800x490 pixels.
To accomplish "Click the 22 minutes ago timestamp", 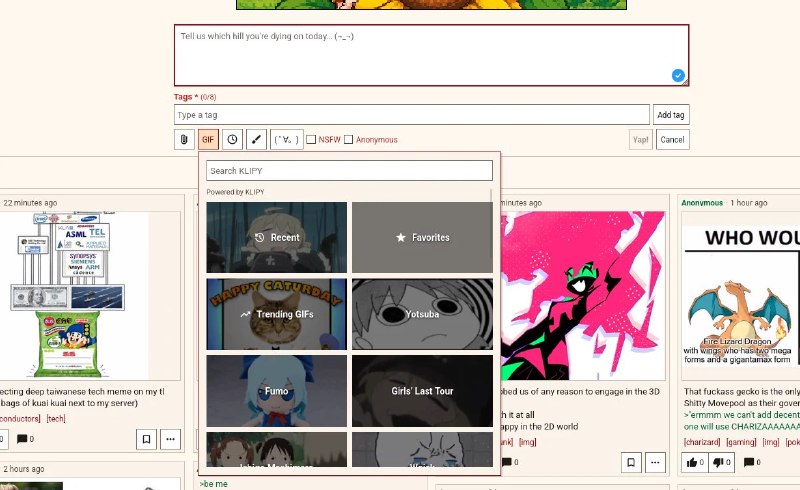I will [30, 203].
